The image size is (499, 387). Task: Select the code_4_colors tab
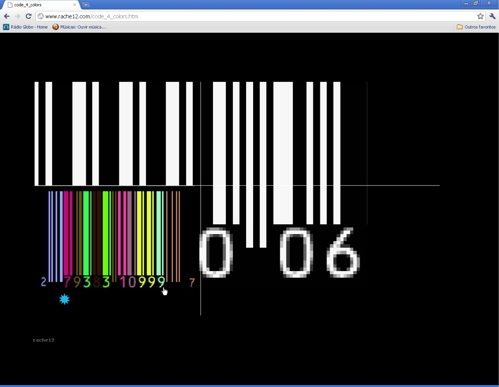click(x=40, y=5)
